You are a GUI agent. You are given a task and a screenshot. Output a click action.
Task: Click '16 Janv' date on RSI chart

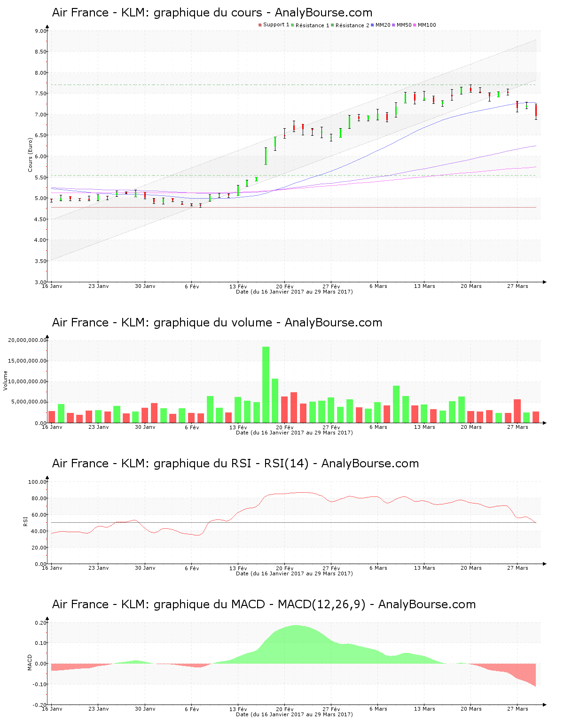coord(52,568)
